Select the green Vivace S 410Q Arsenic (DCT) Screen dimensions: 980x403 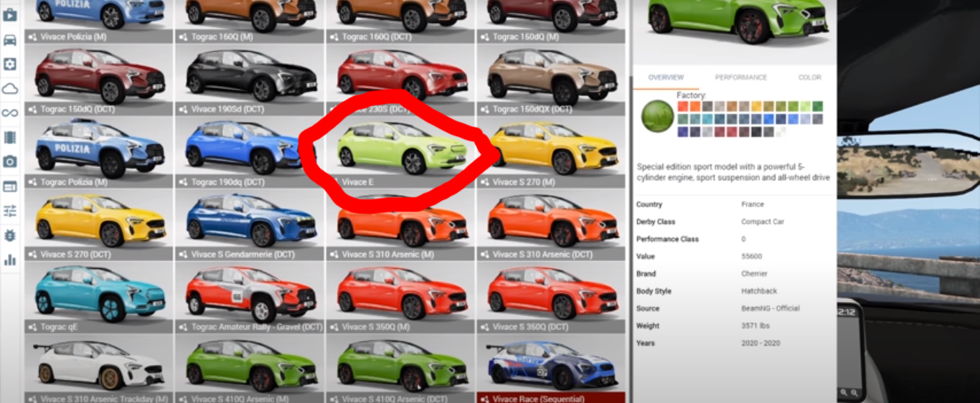pos(400,369)
